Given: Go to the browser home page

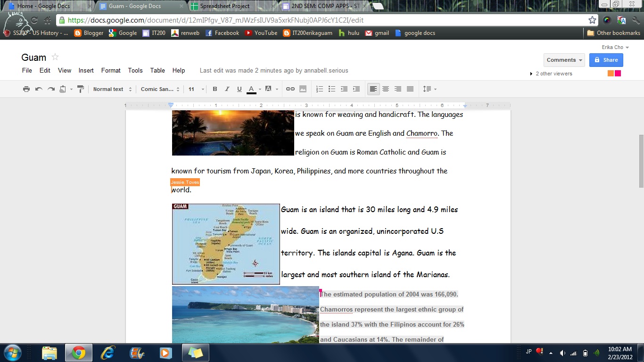Looking at the screenshot, I should coord(48,20).
